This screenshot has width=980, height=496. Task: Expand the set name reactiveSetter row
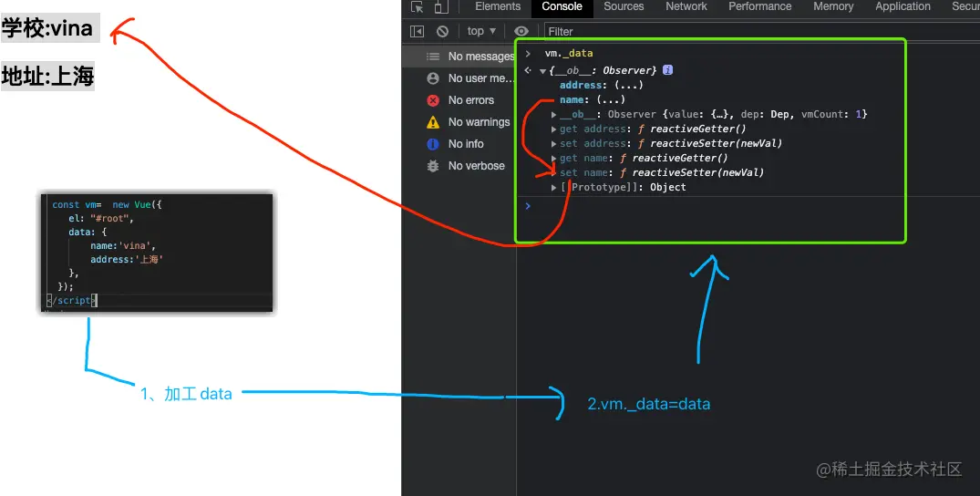(553, 172)
